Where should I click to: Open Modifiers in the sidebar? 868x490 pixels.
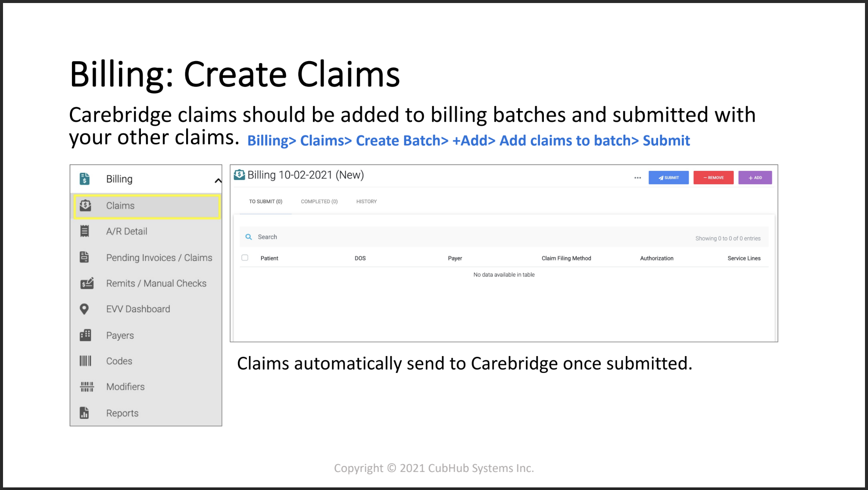pos(125,387)
